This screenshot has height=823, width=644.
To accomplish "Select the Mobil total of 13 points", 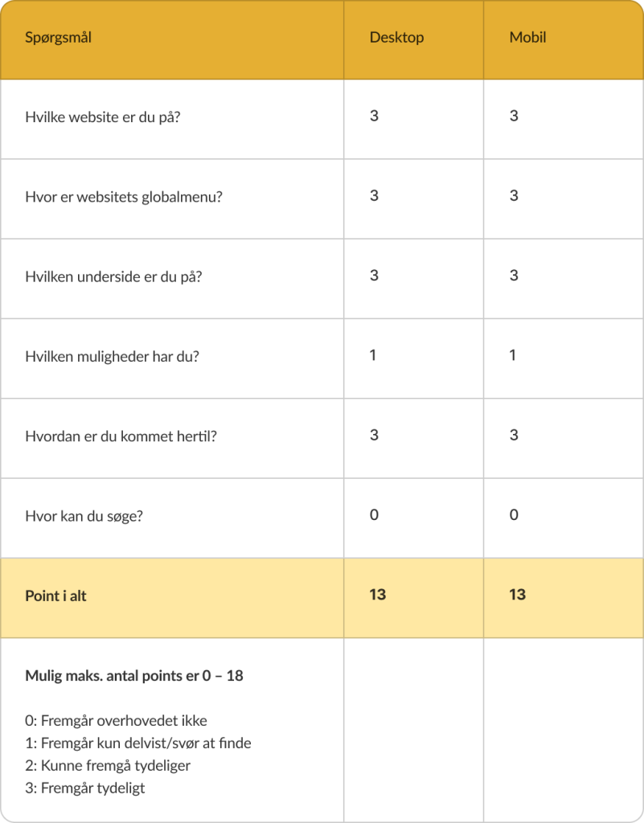I will tap(517, 594).
